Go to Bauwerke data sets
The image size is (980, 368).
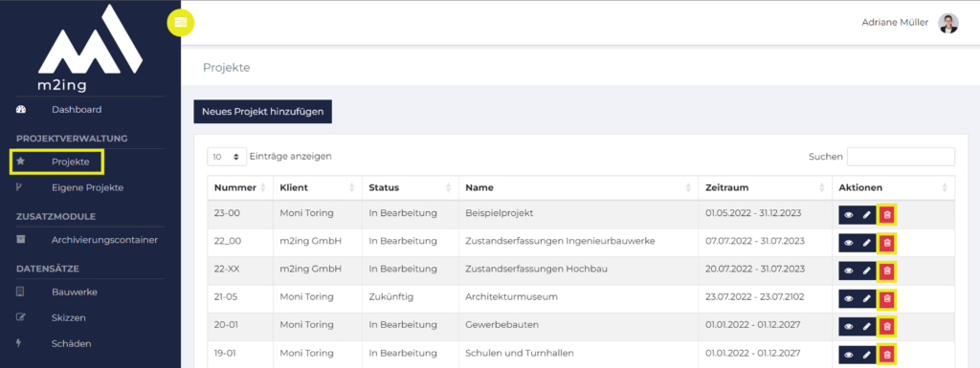pos(75,292)
